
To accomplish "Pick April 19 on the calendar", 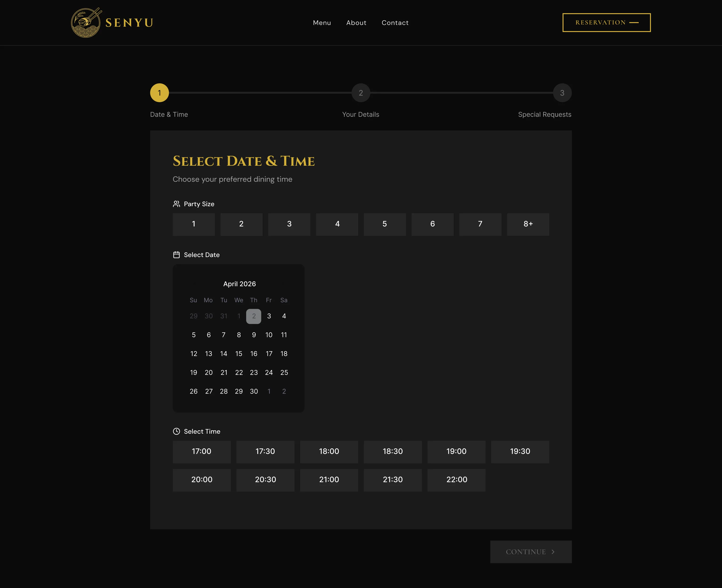I will (x=194, y=373).
